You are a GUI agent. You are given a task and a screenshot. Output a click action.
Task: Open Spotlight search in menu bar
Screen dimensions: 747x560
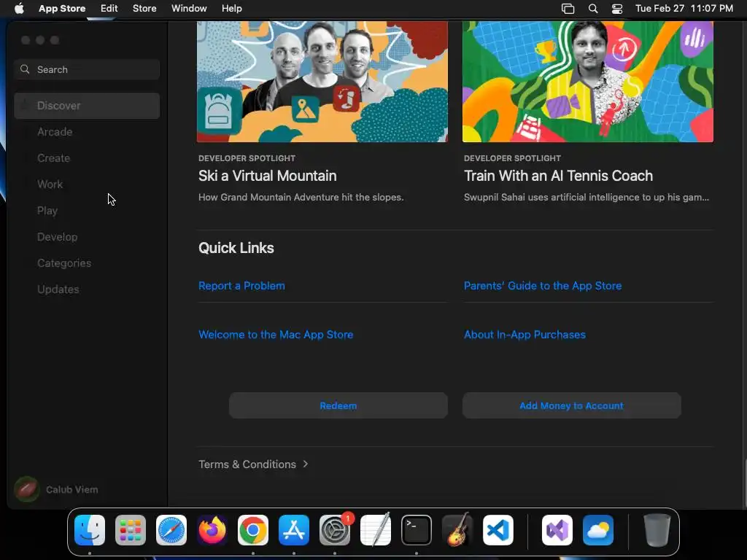[x=593, y=9]
